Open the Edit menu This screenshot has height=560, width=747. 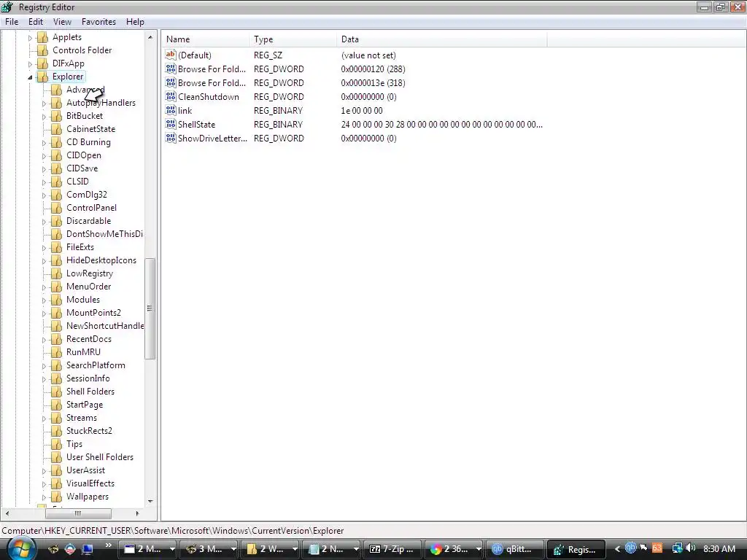pyautogui.click(x=35, y=22)
